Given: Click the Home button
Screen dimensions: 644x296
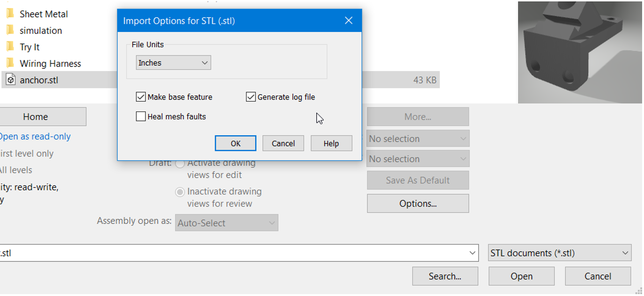Looking at the screenshot, I should (x=43, y=116).
